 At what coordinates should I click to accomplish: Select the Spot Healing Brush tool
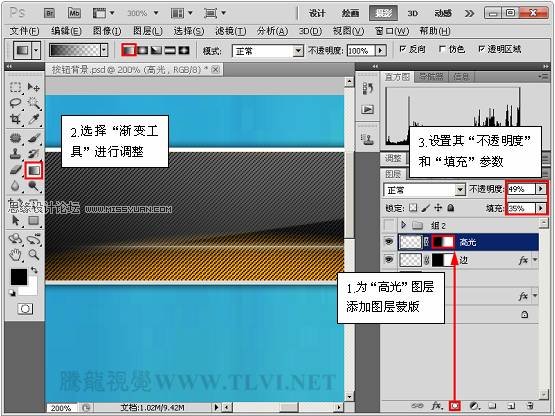pyautogui.click(x=15, y=138)
